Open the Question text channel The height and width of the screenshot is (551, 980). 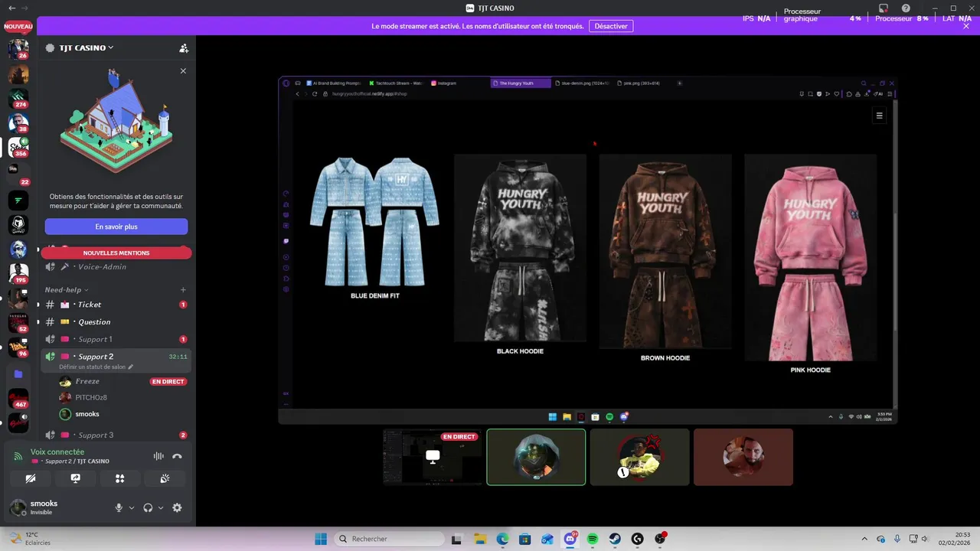pos(116,321)
